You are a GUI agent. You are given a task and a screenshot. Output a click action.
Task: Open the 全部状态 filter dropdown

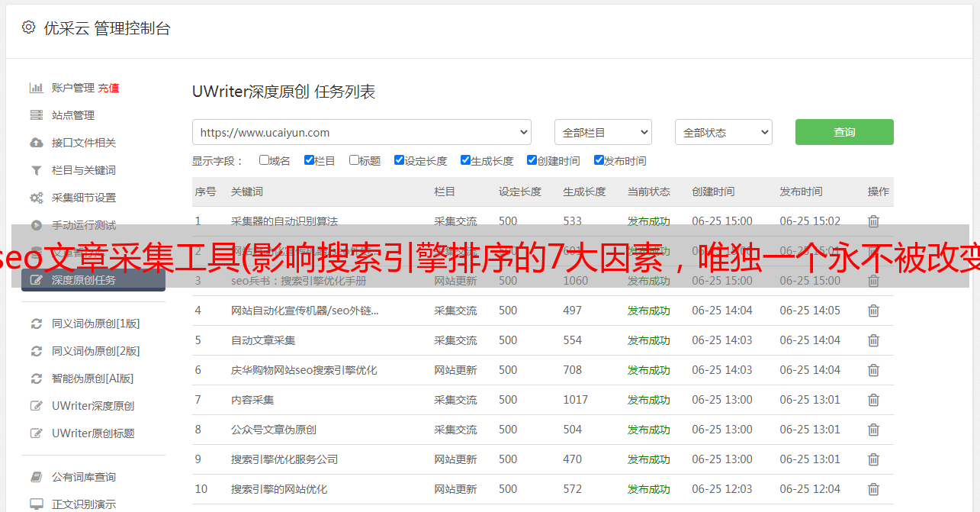[723, 132]
